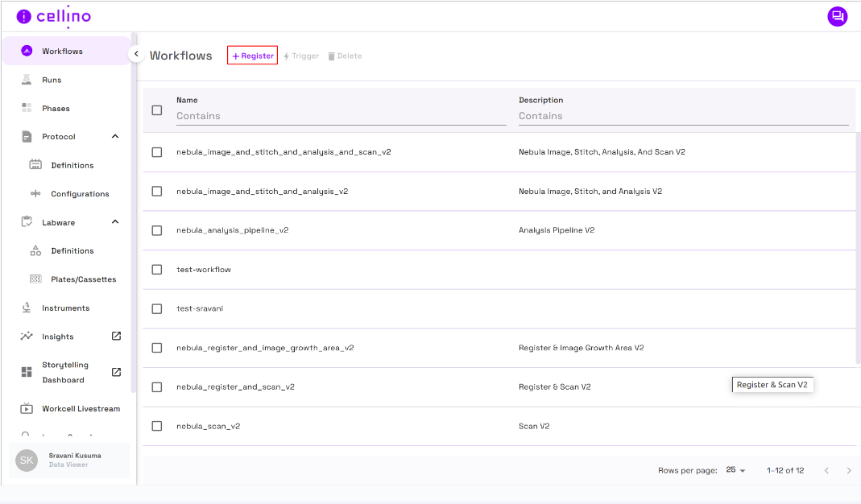Screen dimensions: 861x504
Task: Collapse the Protocol section
Action: coord(115,137)
